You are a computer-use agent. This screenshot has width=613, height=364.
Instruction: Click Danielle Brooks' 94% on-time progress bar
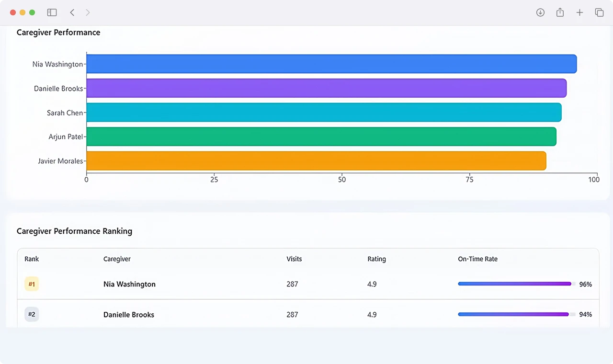pos(517,315)
